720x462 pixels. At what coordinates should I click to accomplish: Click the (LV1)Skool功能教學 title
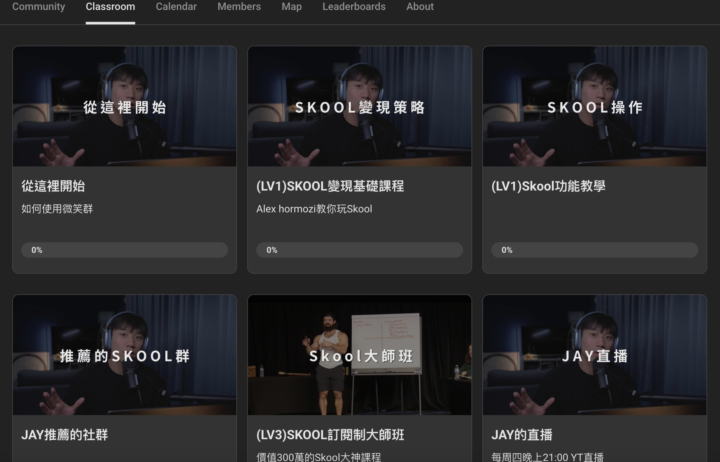click(x=548, y=186)
